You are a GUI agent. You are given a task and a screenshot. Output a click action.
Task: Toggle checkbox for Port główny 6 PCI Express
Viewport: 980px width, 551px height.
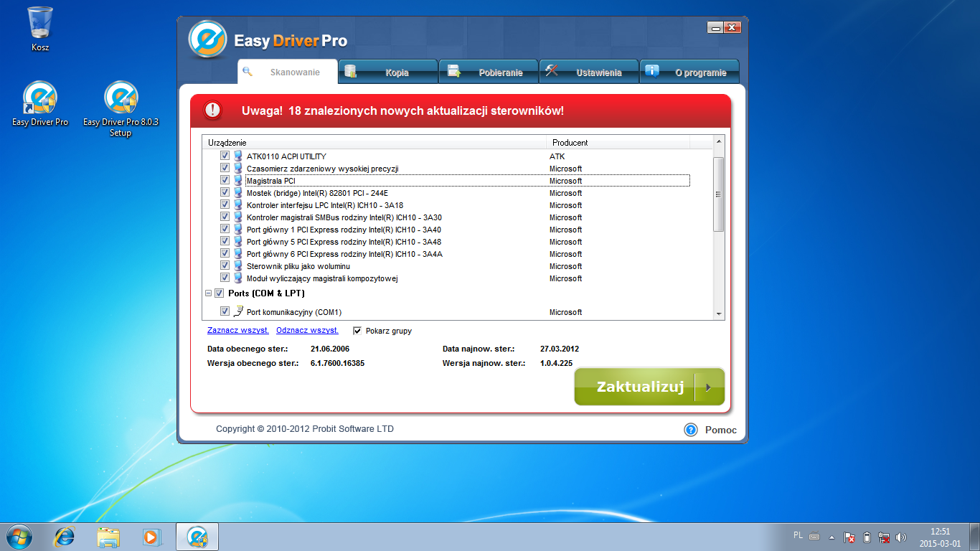coord(225,254)
